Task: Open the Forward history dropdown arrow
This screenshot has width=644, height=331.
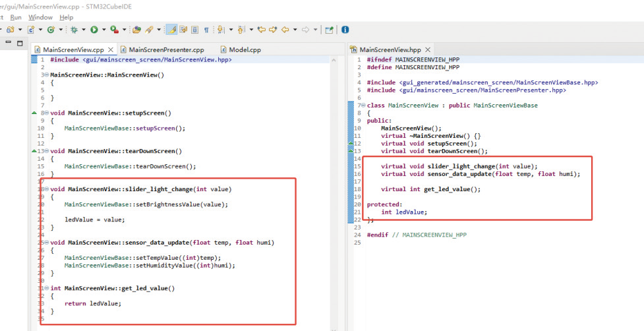Action: tap(315, 30)
